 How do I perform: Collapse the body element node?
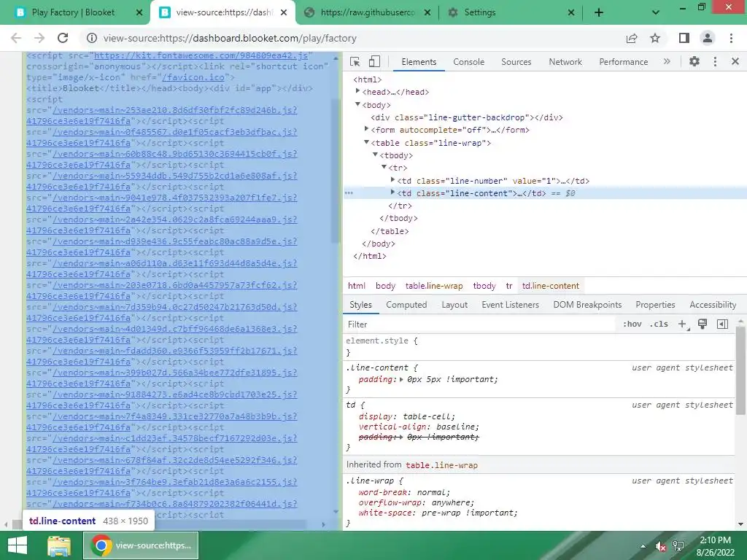point(357,104)
